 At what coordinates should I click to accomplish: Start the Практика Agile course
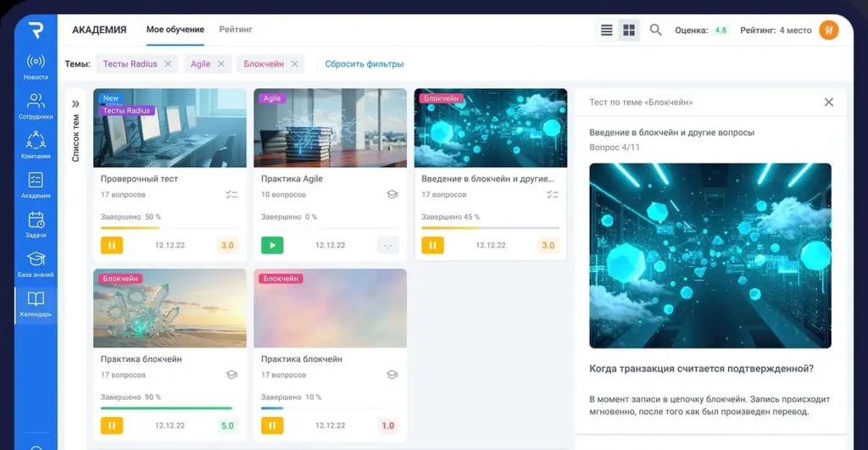click(x=272, y=246)
